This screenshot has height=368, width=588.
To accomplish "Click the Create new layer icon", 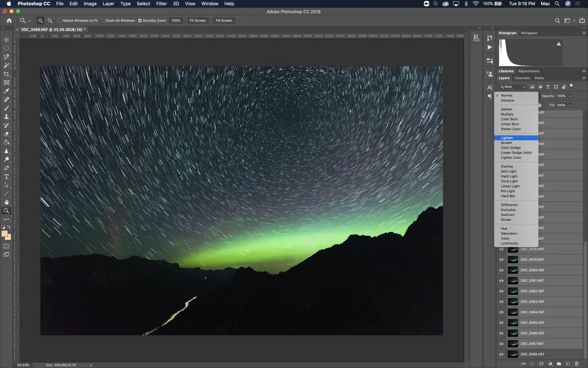I will pyautogui.click(x=568, y=363).
